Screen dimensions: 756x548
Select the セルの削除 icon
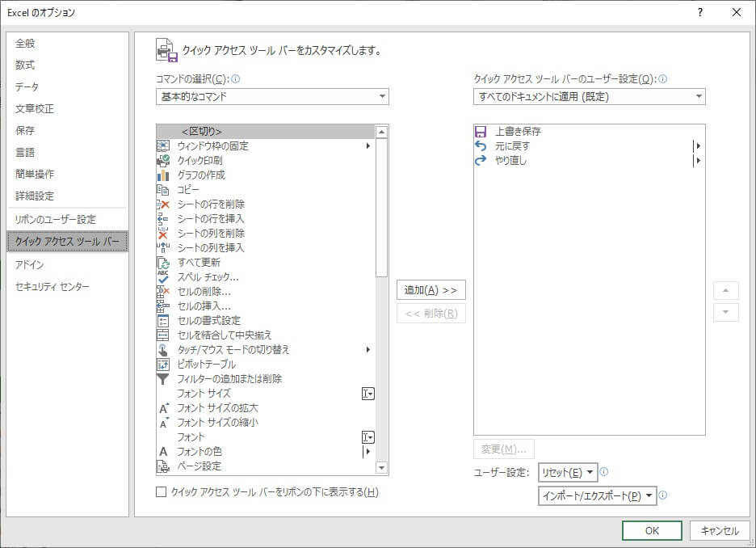coord(163,291)
